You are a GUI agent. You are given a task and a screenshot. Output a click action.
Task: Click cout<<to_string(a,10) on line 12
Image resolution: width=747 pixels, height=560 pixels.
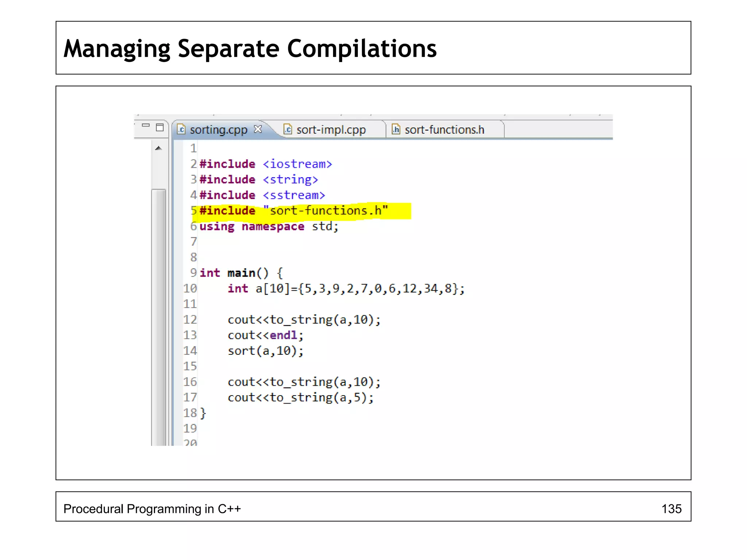[304, 320]
